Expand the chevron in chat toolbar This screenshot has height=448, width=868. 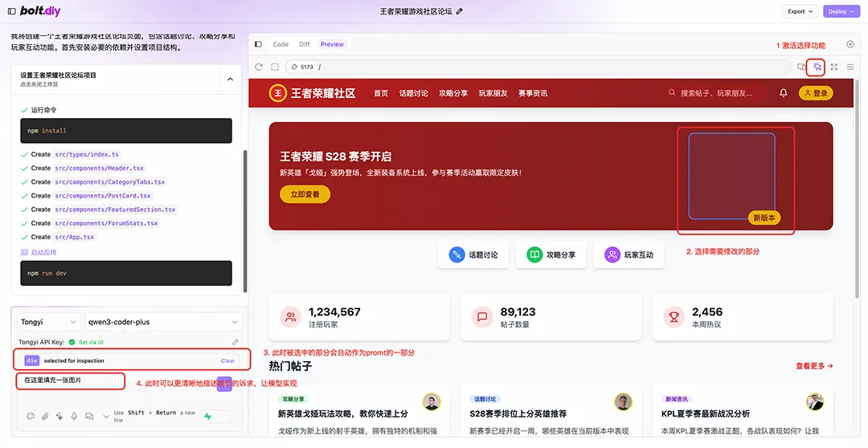pos(106,417)
